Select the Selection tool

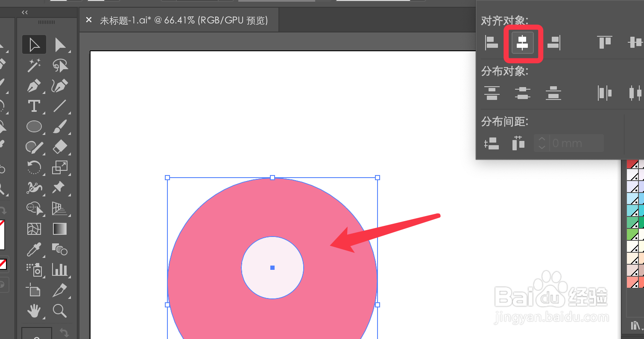[x=34, y=44]
